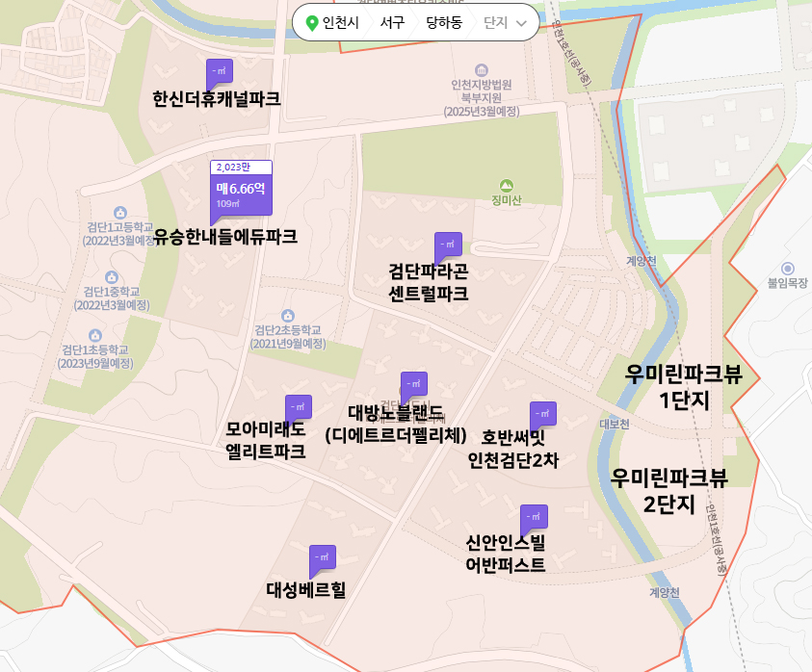Click the 불임목장 place icon
Screen dimensions: 812x672
(788, 269)
